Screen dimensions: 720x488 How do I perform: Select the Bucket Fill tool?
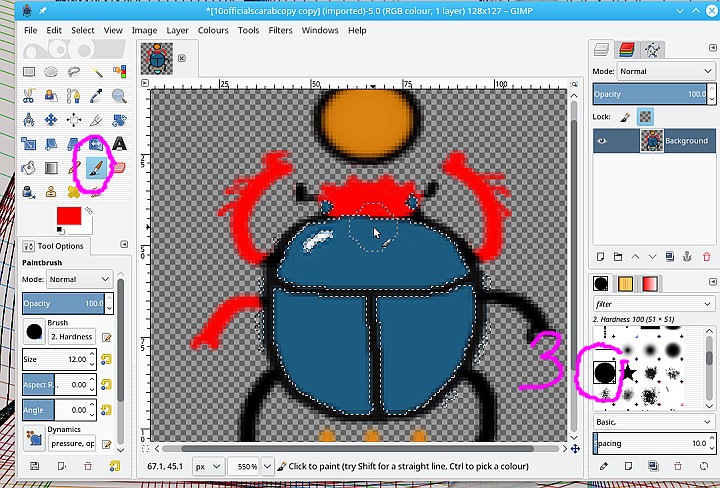pos(29,168)
